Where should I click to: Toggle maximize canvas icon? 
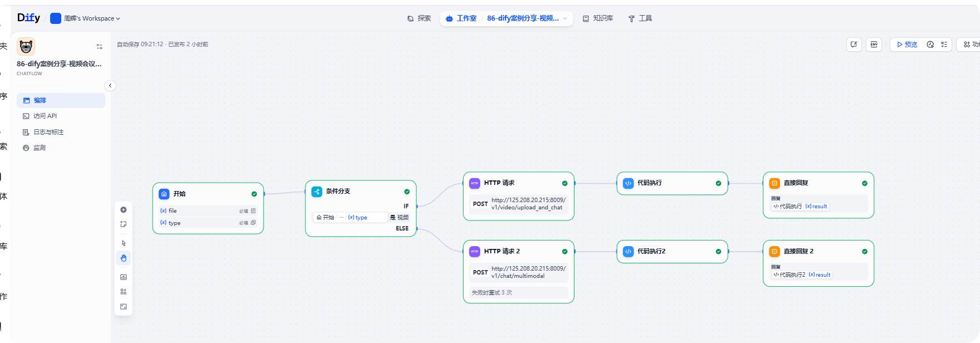124,307
